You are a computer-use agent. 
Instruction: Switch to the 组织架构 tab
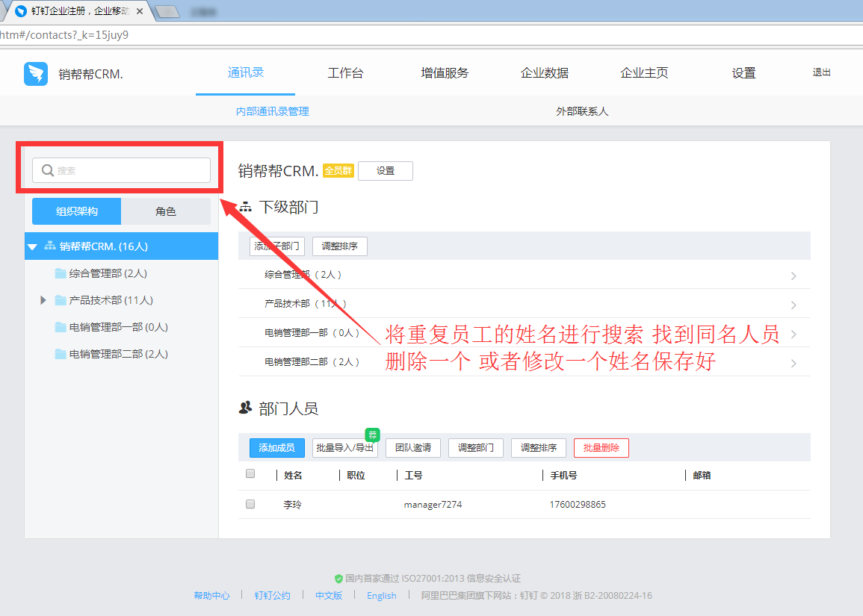point(76,211)
